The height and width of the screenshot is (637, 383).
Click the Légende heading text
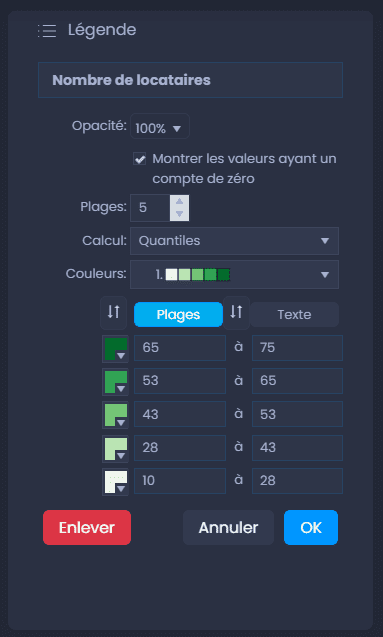point(102,30)
